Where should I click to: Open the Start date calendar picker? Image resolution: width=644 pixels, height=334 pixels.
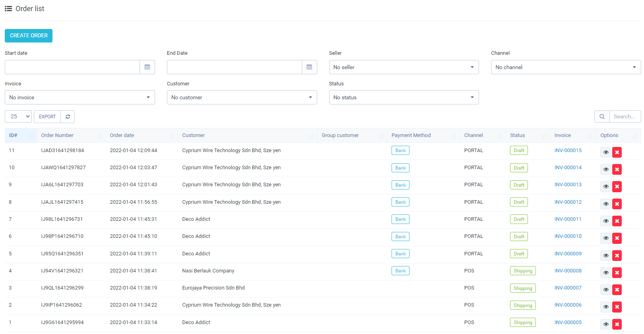tap(147, 67)
